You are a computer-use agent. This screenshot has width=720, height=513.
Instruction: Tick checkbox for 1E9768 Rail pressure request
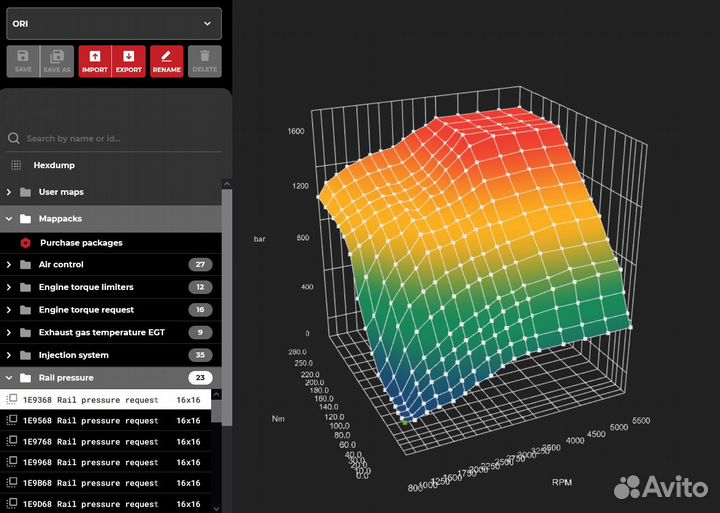[x=12, y=441]
